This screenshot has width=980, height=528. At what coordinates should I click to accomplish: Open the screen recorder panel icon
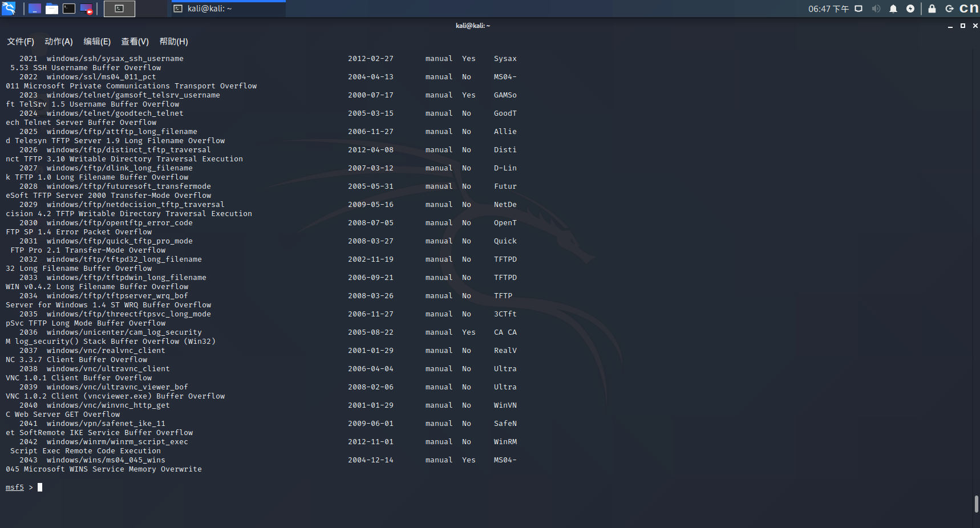coord(86,9)
